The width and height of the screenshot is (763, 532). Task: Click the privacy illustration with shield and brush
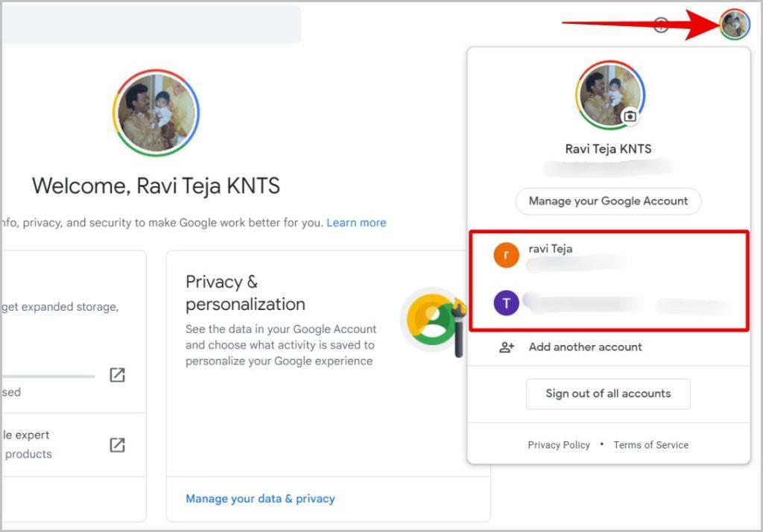click(x=433, y=321)
